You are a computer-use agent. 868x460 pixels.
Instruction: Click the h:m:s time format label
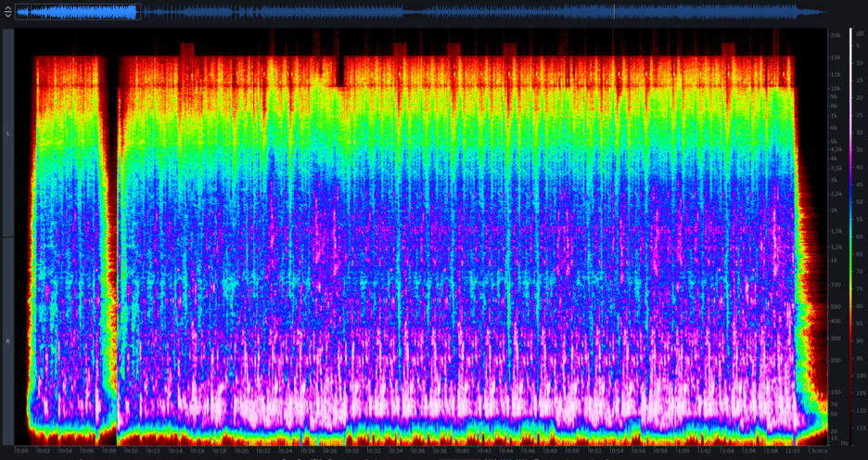(x=818, y=452)
